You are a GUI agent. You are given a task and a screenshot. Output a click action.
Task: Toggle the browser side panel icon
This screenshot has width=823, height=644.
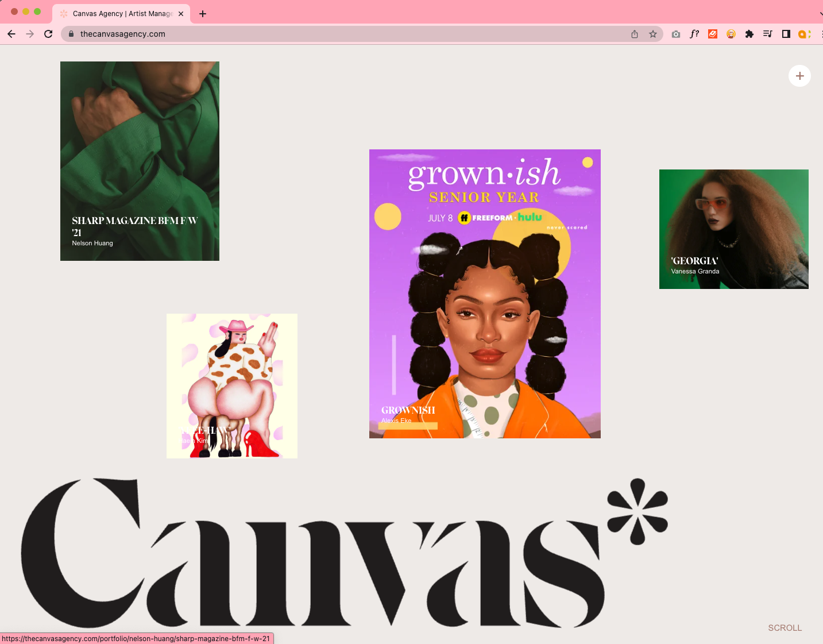tap(786, 34)
